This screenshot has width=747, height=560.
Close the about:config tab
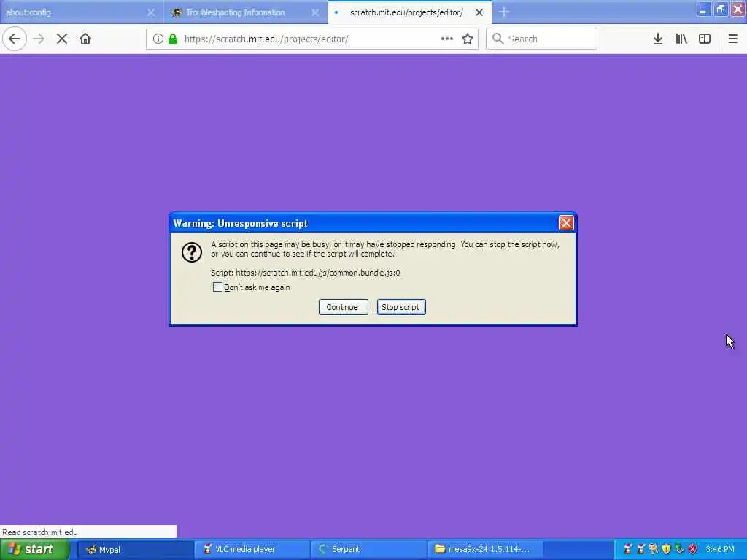pos(150,12)
